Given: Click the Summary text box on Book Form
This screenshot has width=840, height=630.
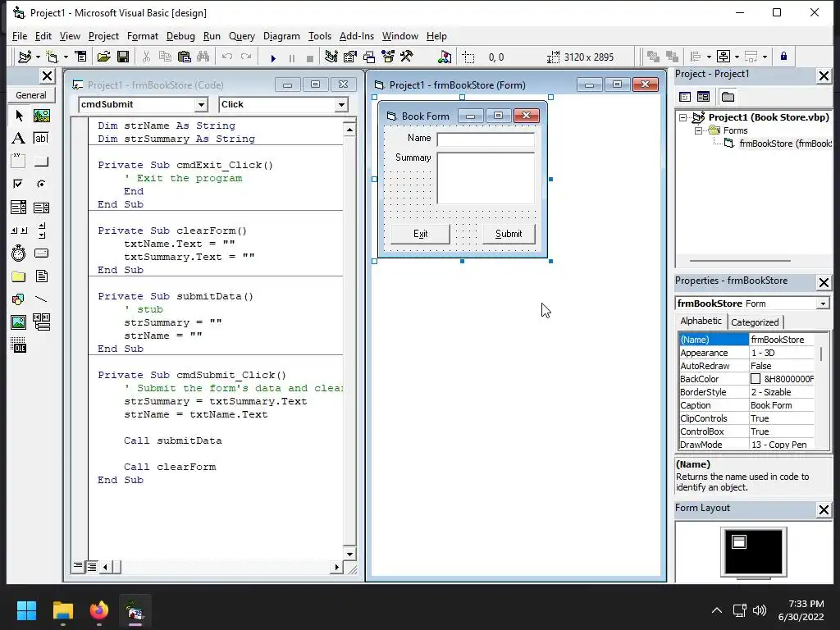Looking at the screenshot, I should tap(486, 178).
